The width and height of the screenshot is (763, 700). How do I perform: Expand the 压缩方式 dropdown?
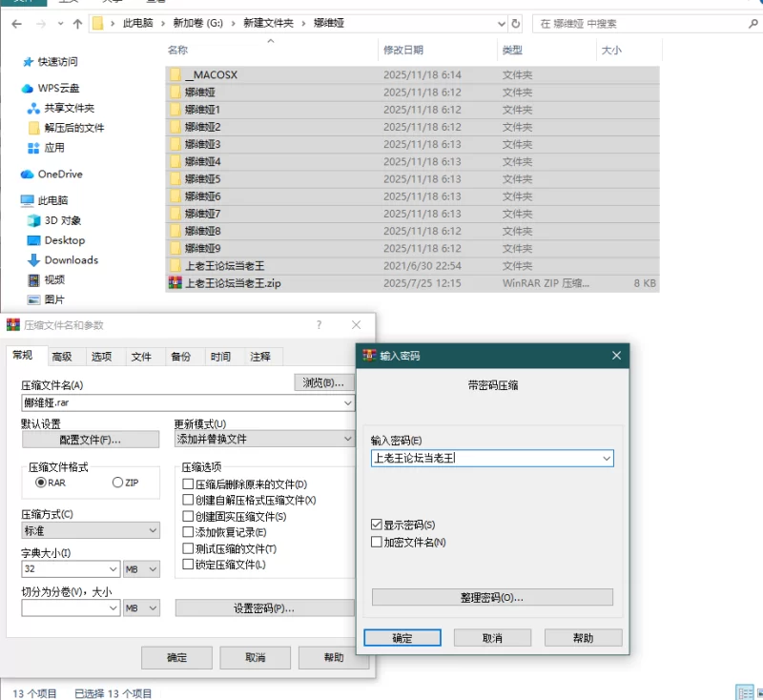(x=153, y=530)
